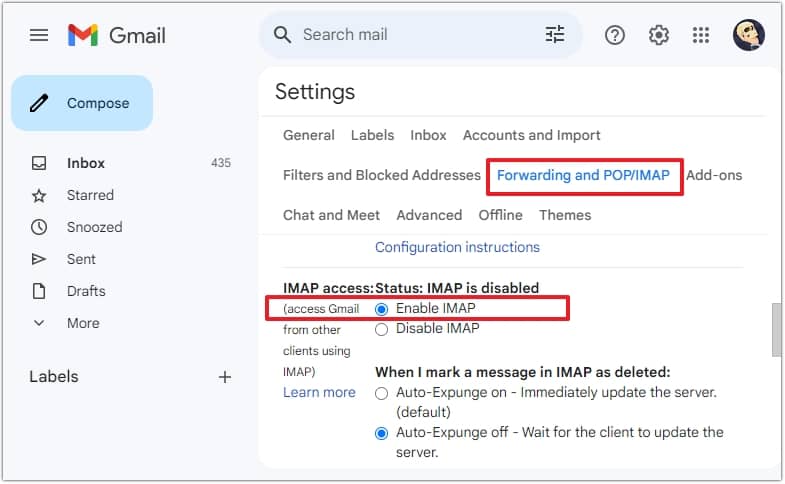Open the Configuration instructions link
This screenshot has width=785, height=484.
(x=457, y=247)
